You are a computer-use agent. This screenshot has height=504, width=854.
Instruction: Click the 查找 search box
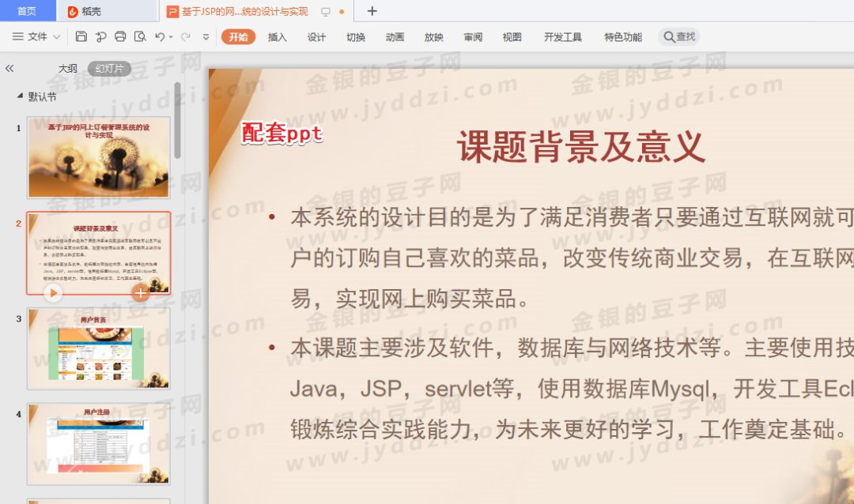pyautogui.click(x=678, y=36)
